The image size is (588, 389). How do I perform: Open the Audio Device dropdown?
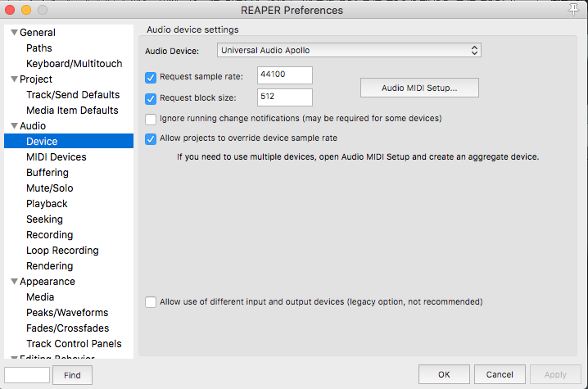(x=349, y=51)
